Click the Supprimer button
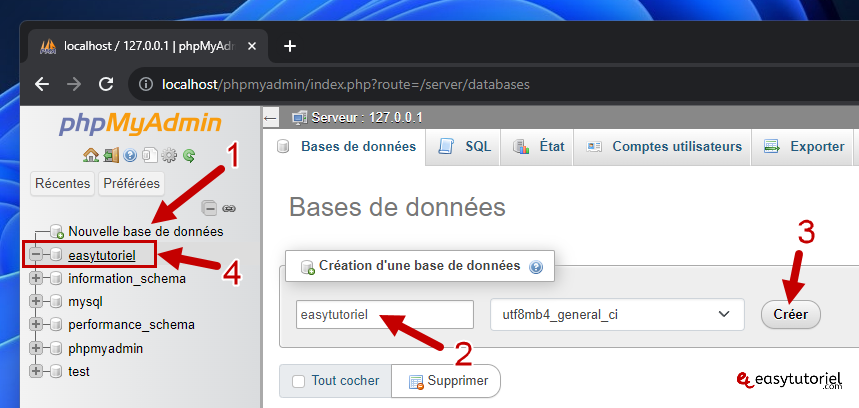The image size is (859, 408). tap(445, 381)
